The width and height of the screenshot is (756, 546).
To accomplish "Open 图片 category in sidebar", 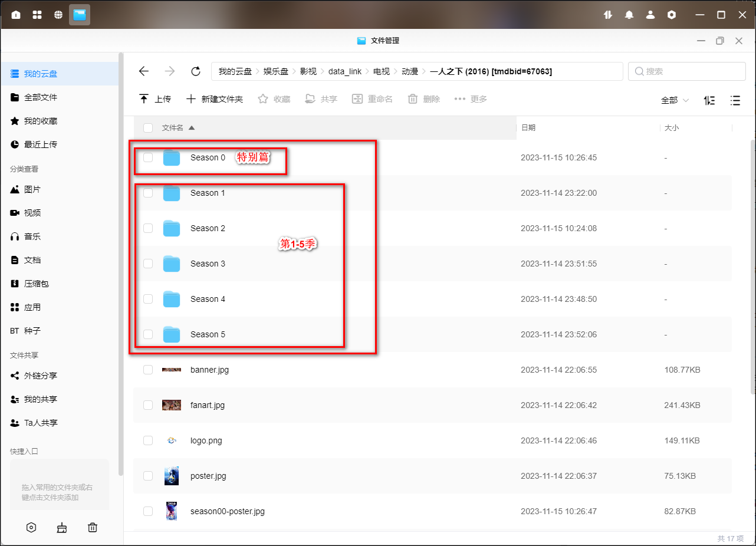I will pos(32,189).
